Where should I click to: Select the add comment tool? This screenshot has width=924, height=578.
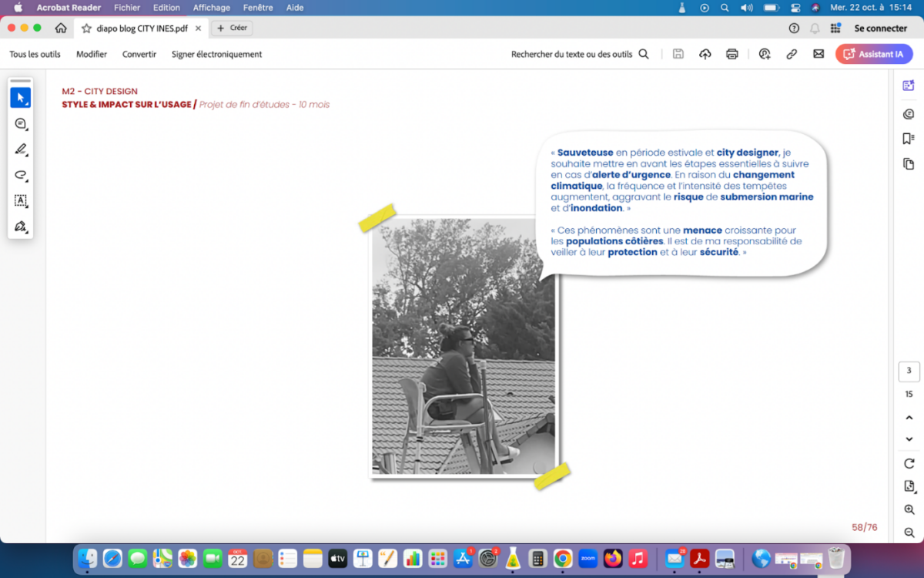[x=21, y=124]
